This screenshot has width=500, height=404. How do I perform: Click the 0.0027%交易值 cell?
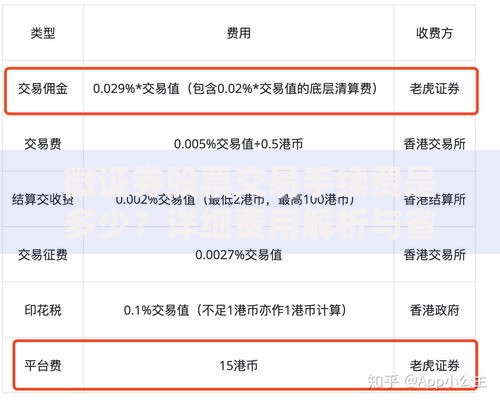point(238,255)
